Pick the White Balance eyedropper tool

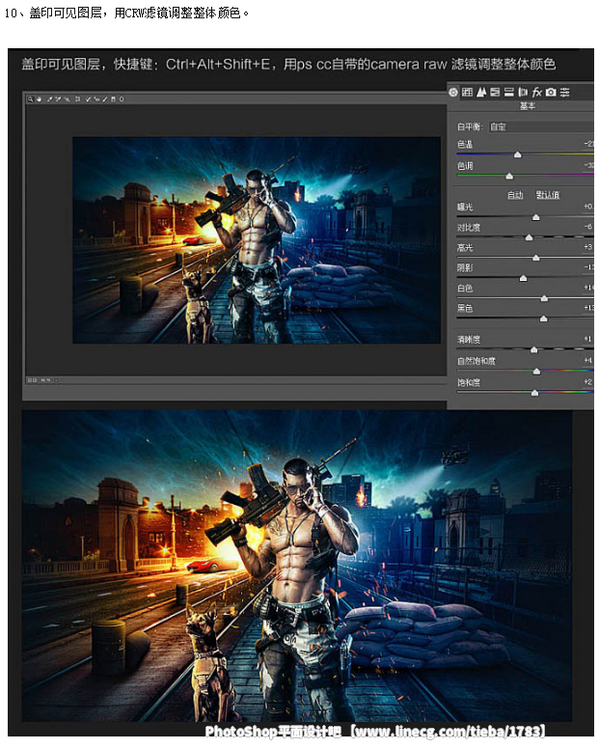49,99
